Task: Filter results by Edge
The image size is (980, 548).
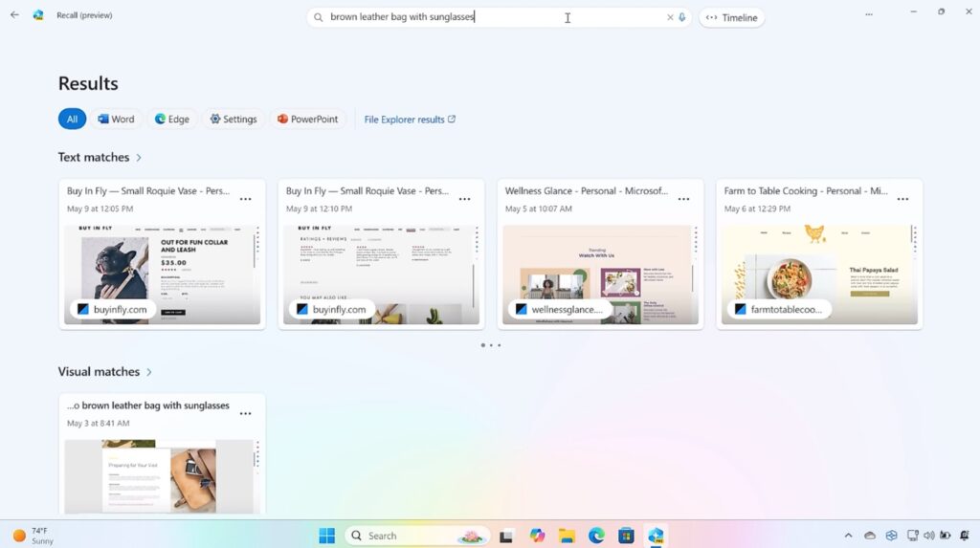Action: click(x=172, y=120)
